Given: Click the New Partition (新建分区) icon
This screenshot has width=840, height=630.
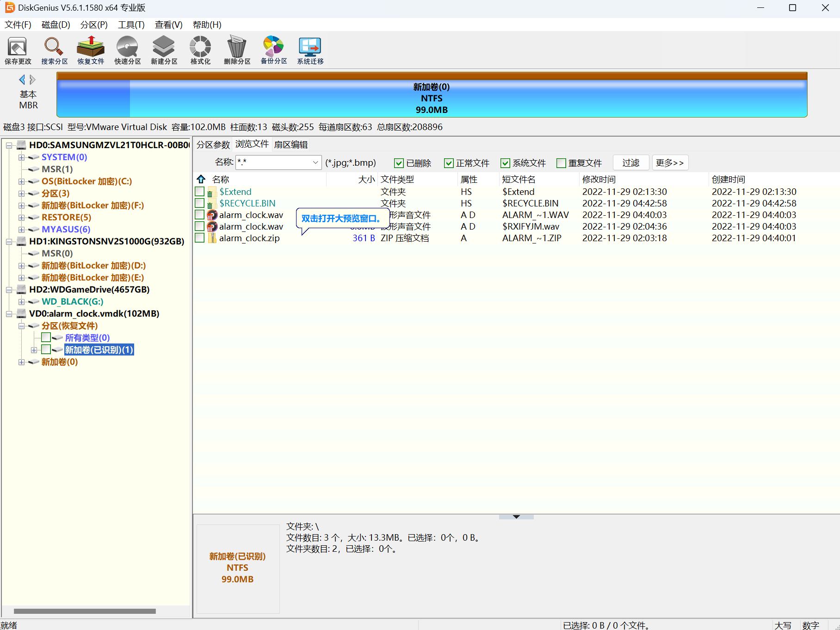Looking at the screenshot, I should (164, 50).
